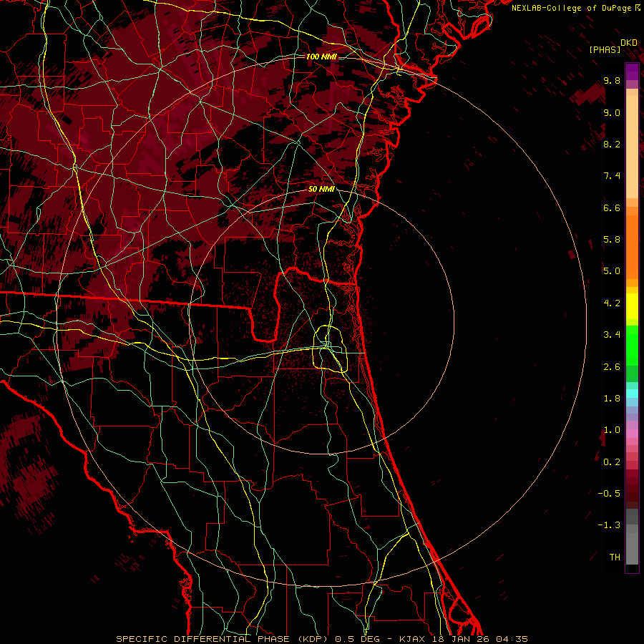Click the 7.4 value on color scale
This screenshot has width=644, height=644.
(x=612, y=176)
